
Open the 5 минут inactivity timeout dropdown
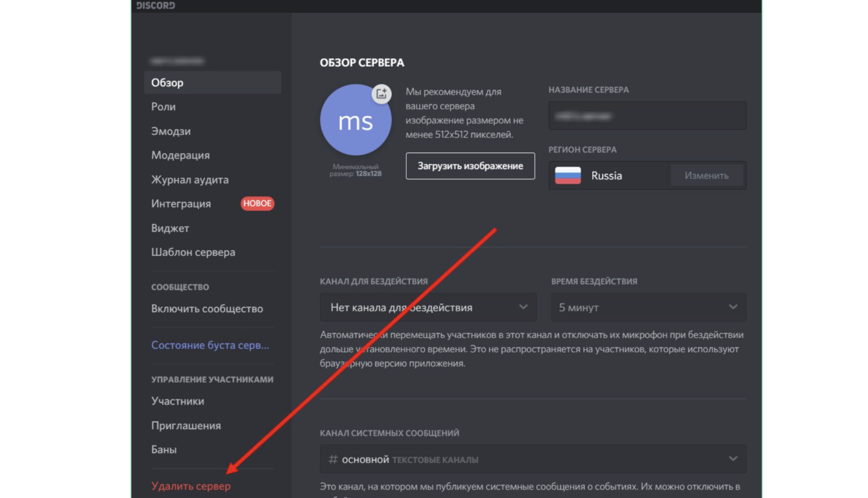(649, 307)
